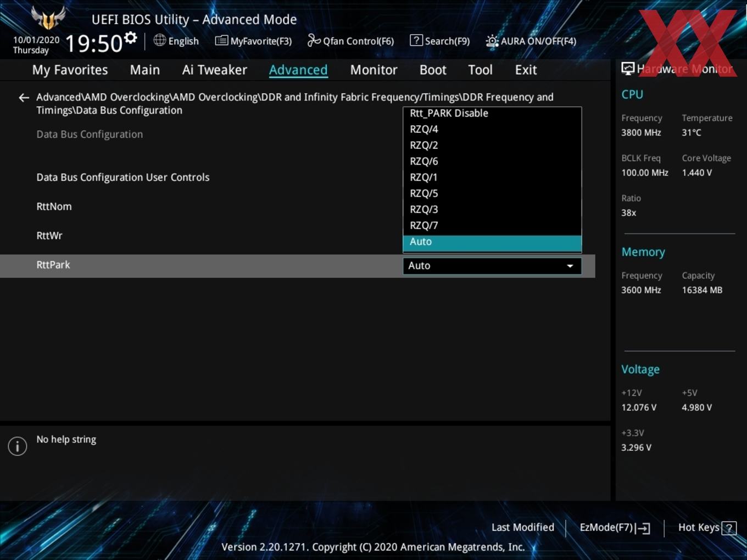The width and height of the screenshot is (747, 560).
Task: Click the back arrow beside the breadcrumb path
Action: tap(24, 98)
